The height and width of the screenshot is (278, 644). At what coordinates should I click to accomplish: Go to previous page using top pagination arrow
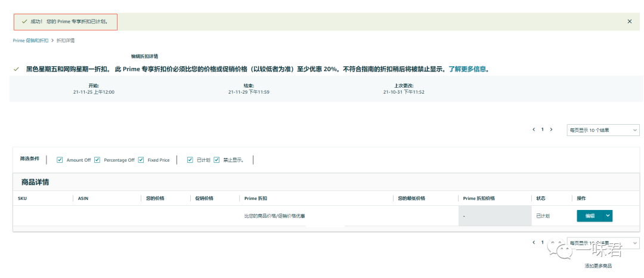pos(534,129)
